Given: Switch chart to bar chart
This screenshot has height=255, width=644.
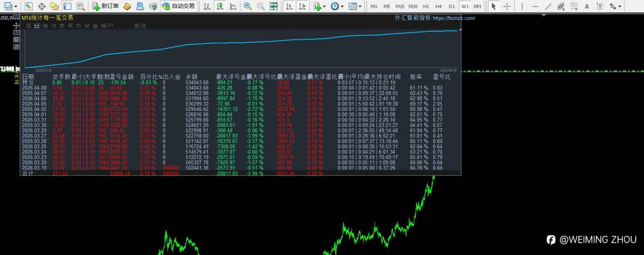Looking at the screenshot, I should click(x=207, y=6).
